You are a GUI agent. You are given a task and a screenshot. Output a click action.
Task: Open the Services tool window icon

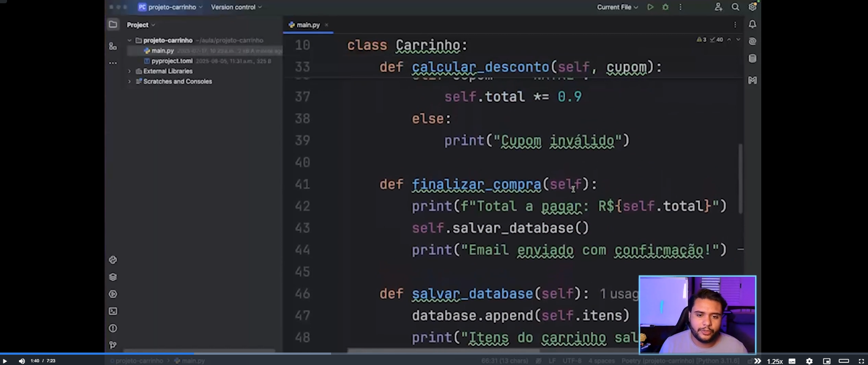pyautogui.click(x=113, y=294)
